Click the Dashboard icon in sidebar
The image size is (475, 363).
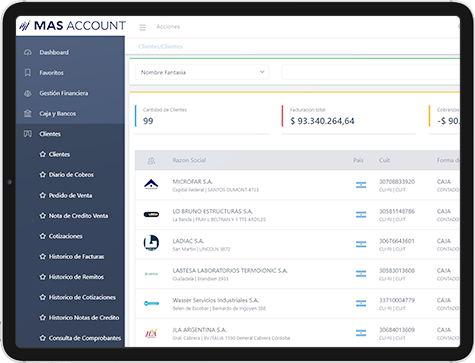point(28,52)
